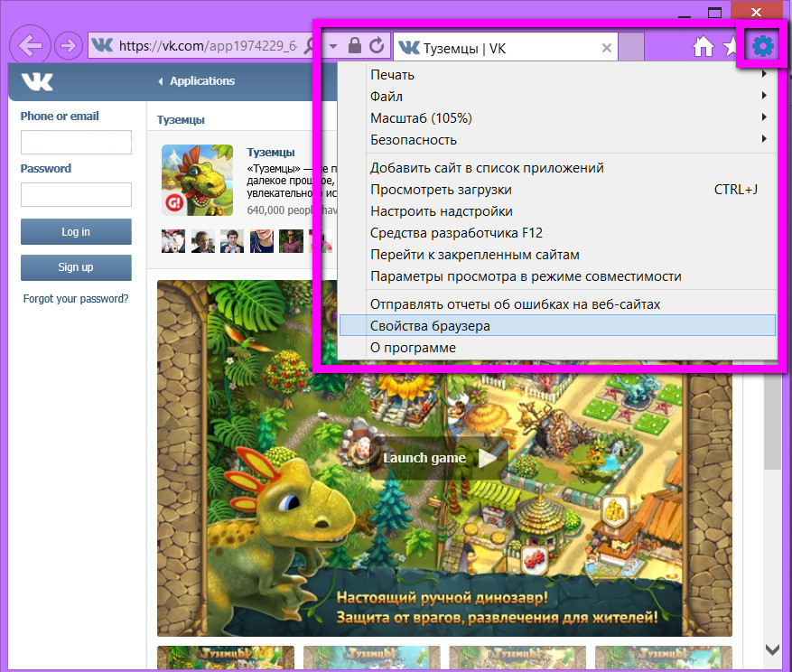792x672 pixels.
Task: Click the last Туземцы screenshot thumbnail
Action: point(663,657)
